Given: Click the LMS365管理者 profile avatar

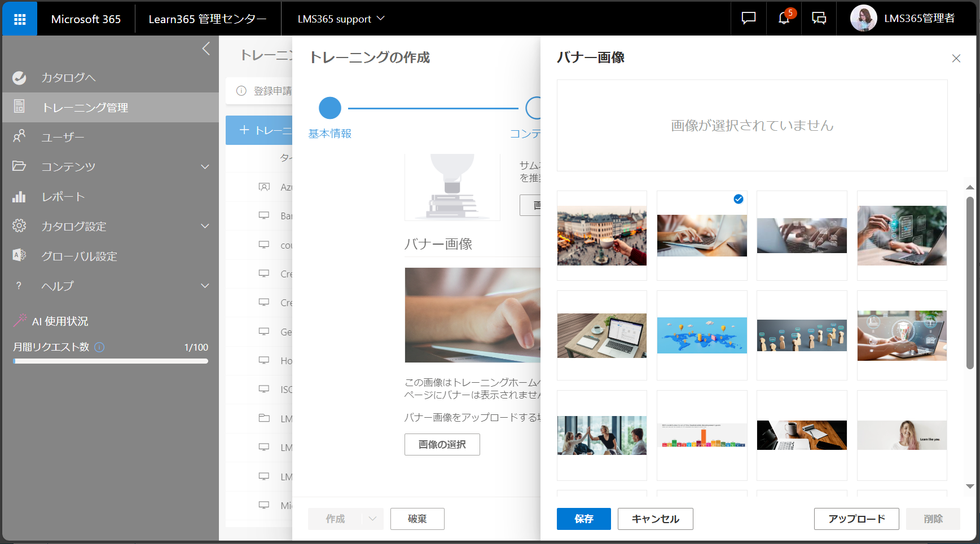Looking at the screenshot, I should (863, 19).
